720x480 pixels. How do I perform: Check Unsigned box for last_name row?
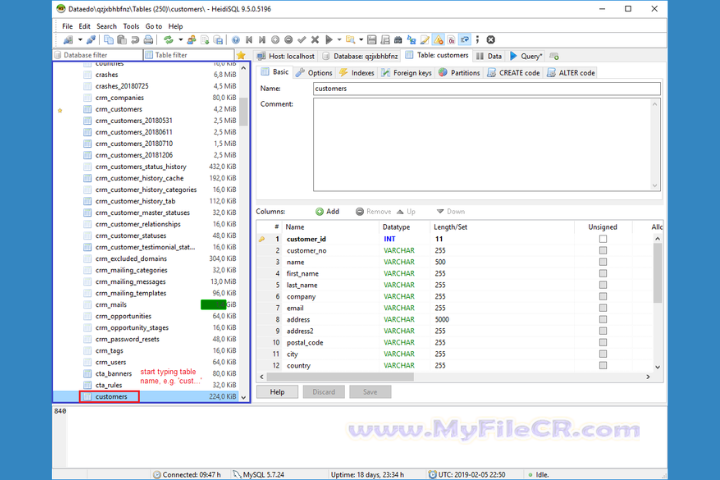(603, 285)
